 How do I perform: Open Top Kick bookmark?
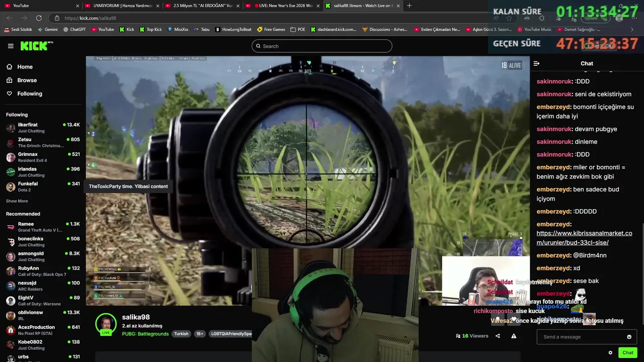pyautogui.click(x=151, y=30)
